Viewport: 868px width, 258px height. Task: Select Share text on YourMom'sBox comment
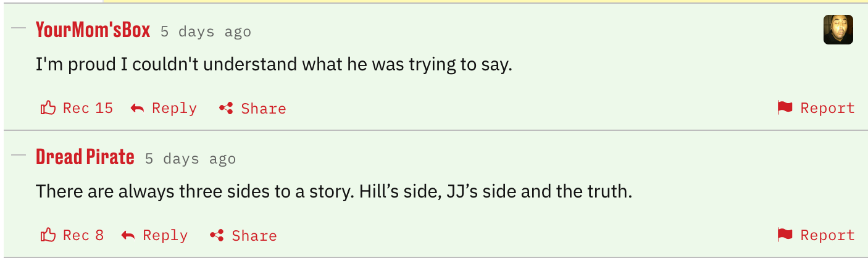pyautogui.click(x=264, y=109)
